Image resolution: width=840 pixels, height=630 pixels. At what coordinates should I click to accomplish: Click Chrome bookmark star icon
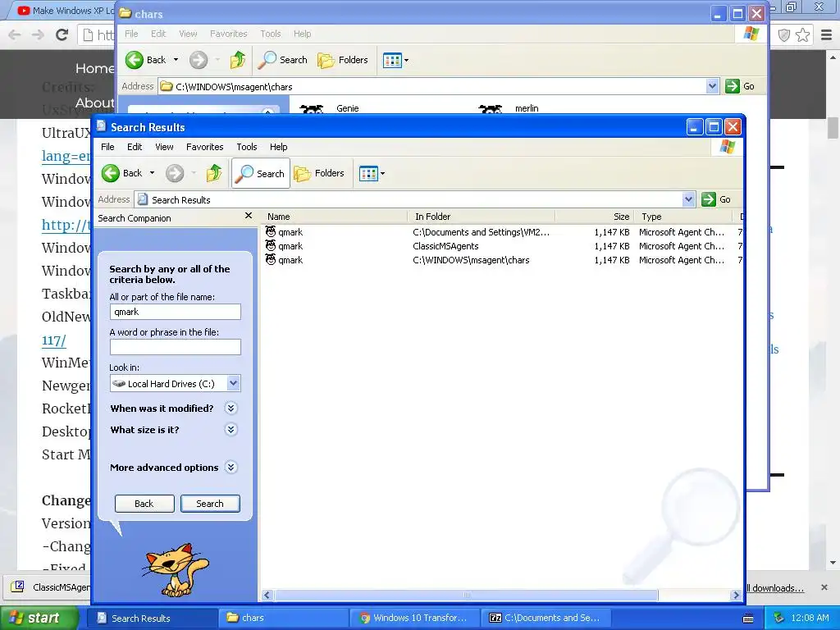pos(802,35)
